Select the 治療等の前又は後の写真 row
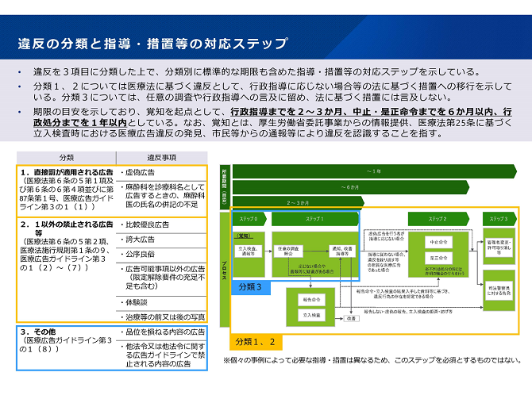This screenshot has height=399, width=532. [161, 317]
